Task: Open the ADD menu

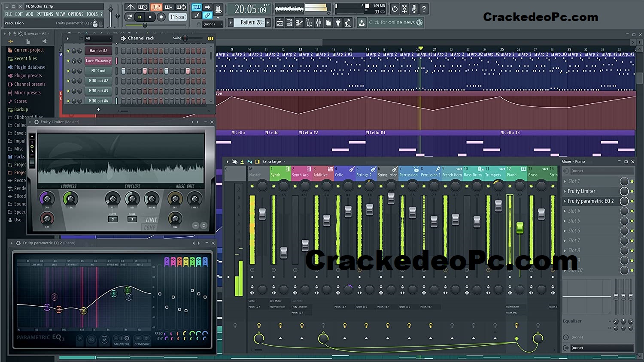Action: click(30, 14)
